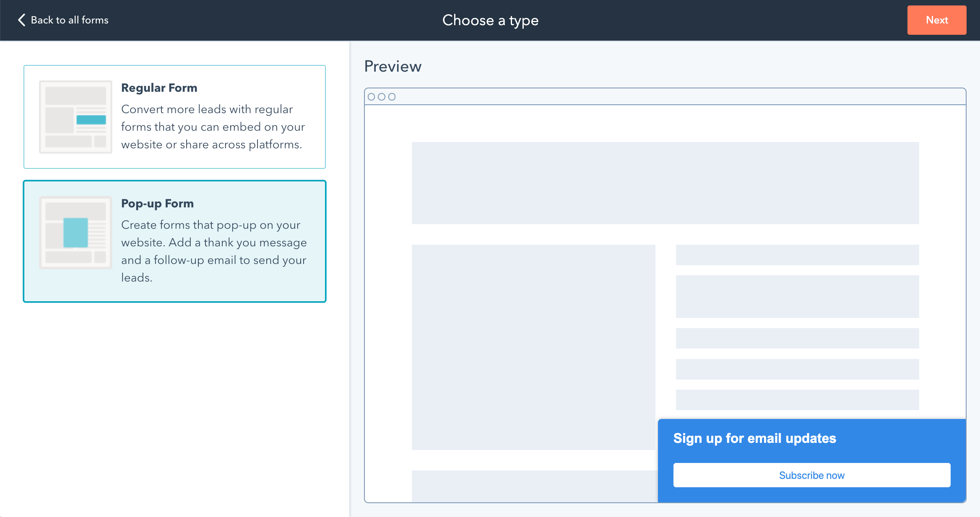Viewport: 980px width, 517px height.
Task: Click the third circle in preview browser bar
Action: 392,97
